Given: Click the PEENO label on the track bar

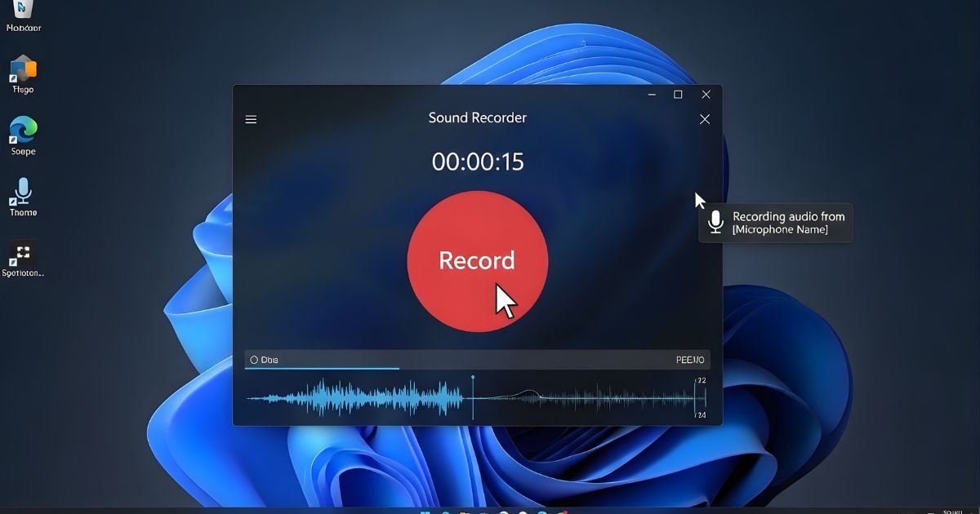Looking at the screenshot, I should (690, 360).
